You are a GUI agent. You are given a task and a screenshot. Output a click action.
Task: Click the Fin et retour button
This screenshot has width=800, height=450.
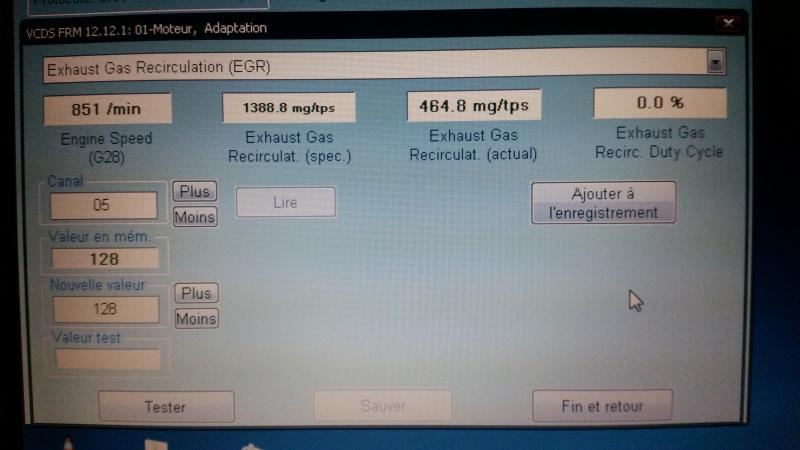click(x=602, y=406)
